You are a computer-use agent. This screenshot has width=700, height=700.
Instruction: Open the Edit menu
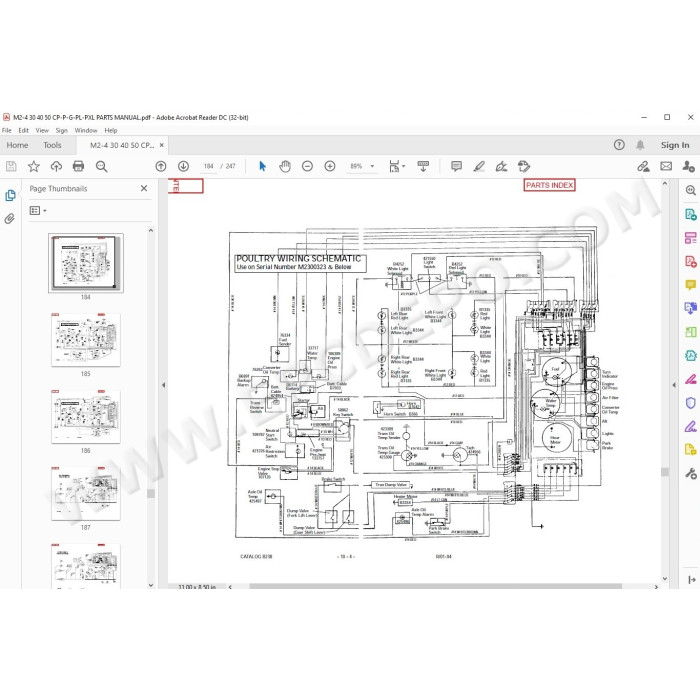pyautogui.click(x=23, y=130)
